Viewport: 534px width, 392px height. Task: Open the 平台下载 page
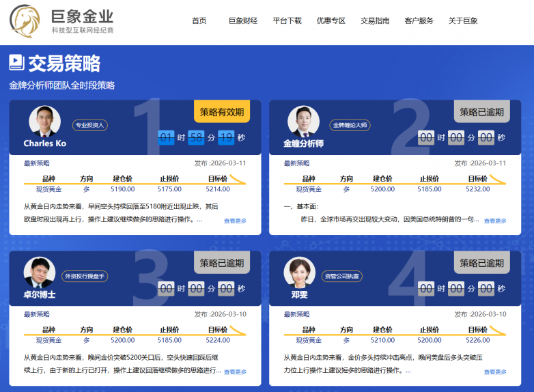coord(287,20)
